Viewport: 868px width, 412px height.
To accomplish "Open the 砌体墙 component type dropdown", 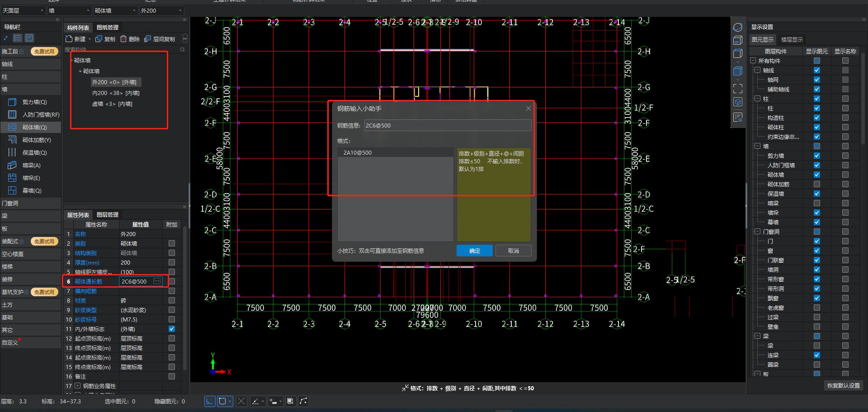I will click(115, 10).
